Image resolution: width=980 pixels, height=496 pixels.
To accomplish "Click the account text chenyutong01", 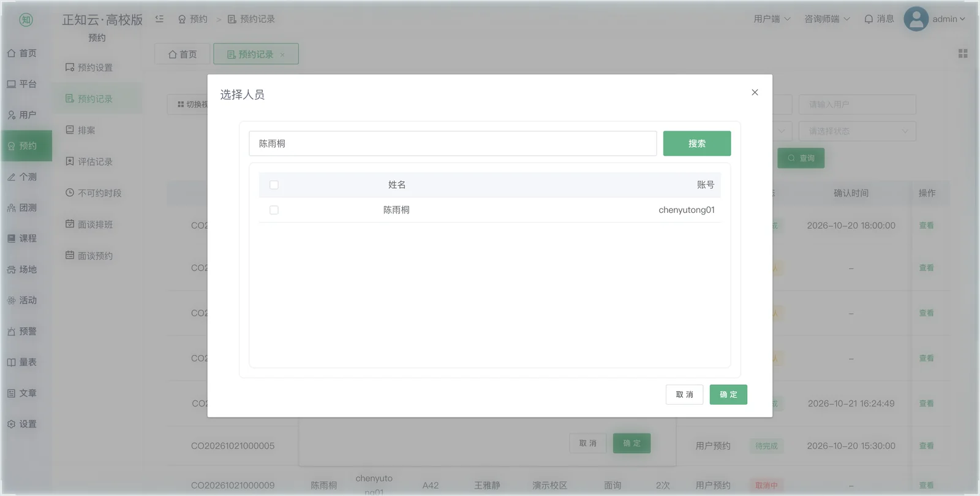I will click(687, 210).
